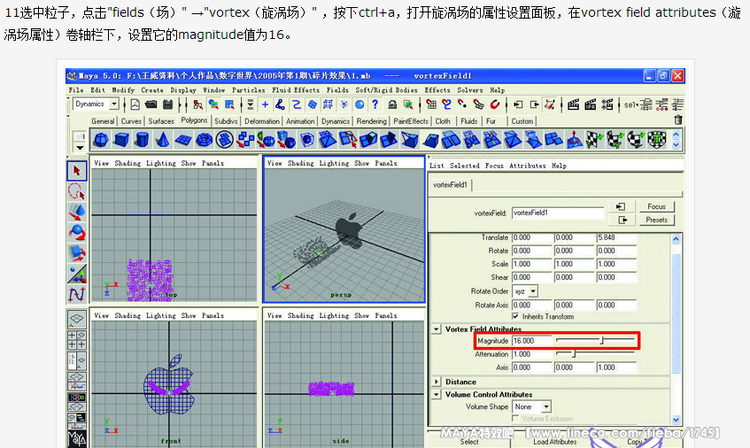This screenshot has height=448, width=750.
Task: Toggle the Inherits Transform checkbox
Action: pyautogui.click(x=515, y=317)
